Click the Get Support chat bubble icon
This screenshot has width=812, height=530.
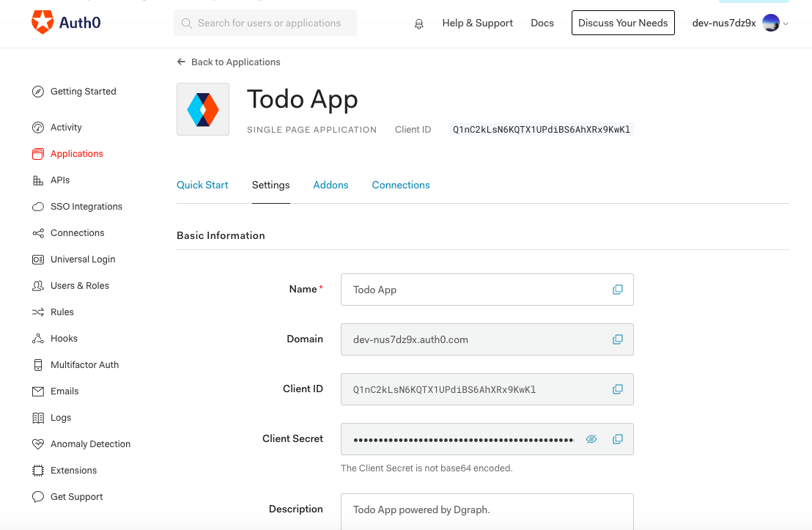tap(38, 497)
